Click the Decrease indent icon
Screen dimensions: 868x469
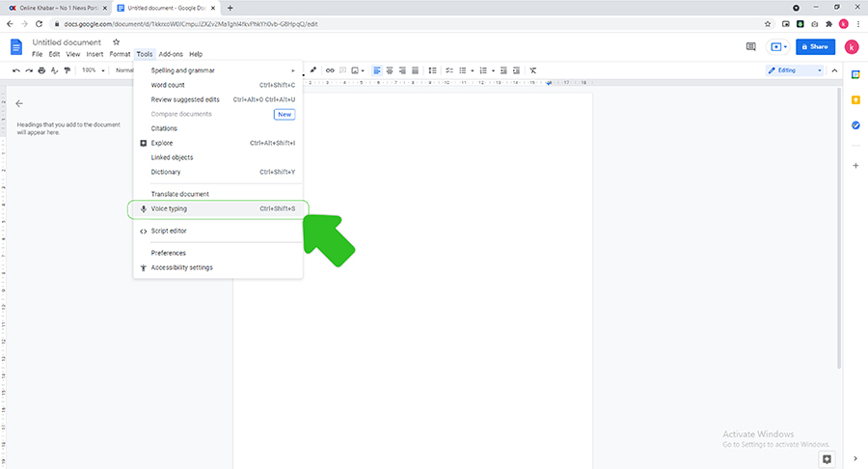point(503,70)
